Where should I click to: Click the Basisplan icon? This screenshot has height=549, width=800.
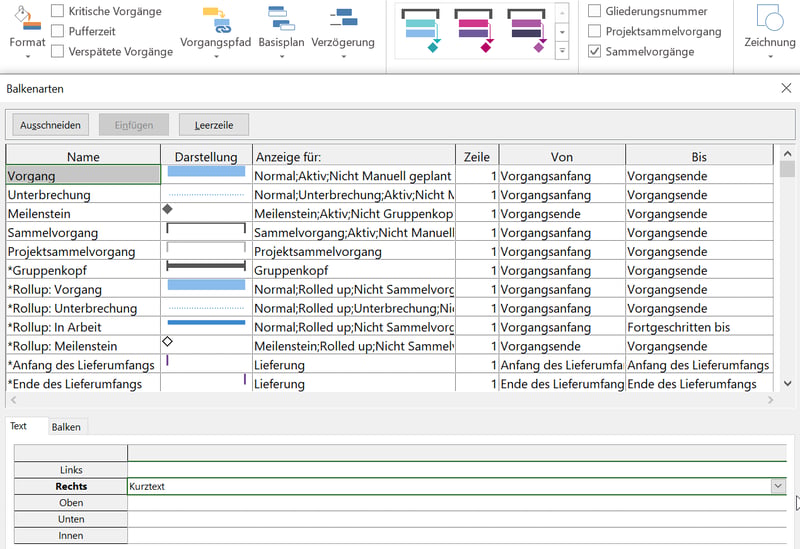point(281,19)
